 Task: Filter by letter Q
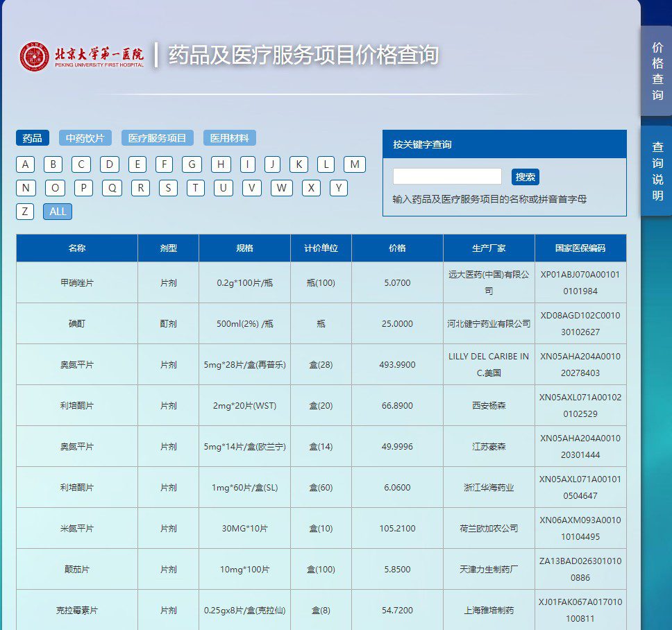[x=112, y=188]
